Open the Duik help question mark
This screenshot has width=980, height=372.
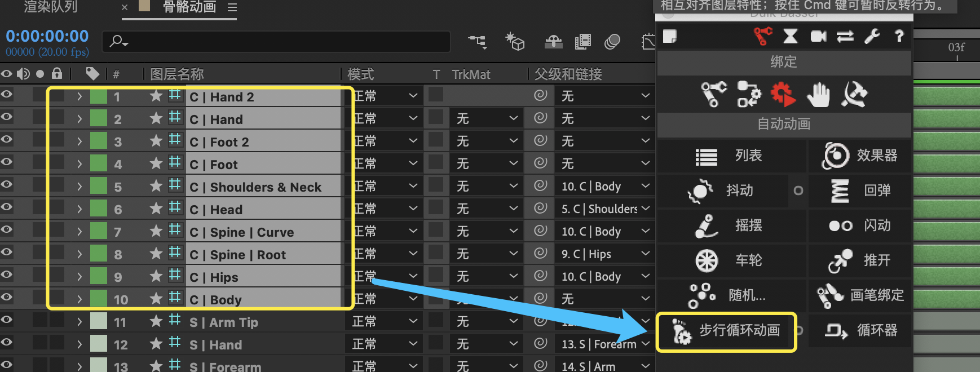point(899,37)
